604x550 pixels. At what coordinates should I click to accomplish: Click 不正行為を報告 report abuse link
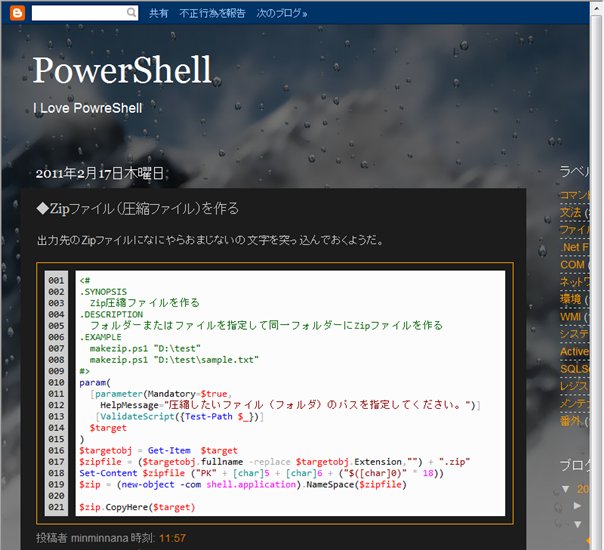[212, 13]
